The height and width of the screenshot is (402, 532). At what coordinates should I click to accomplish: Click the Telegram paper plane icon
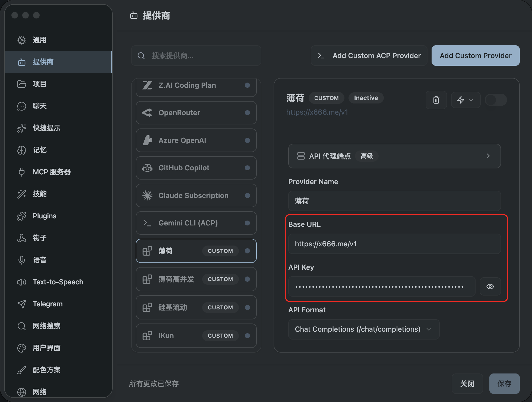click(22, 304)
